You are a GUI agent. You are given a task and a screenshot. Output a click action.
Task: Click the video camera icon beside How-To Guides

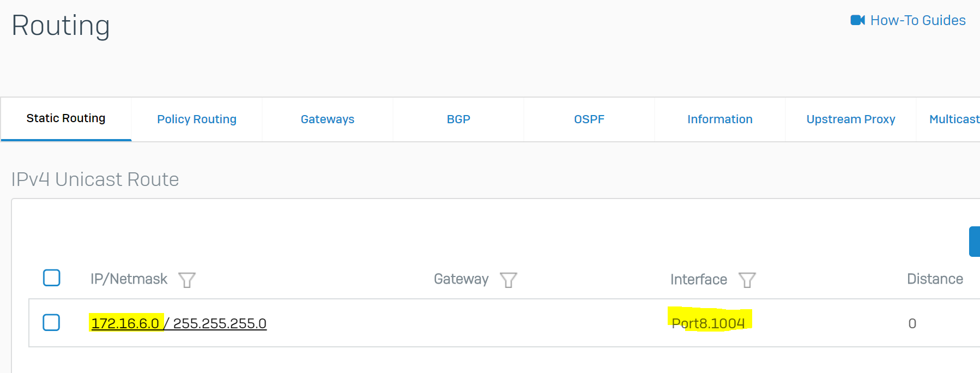coord(857,20)
